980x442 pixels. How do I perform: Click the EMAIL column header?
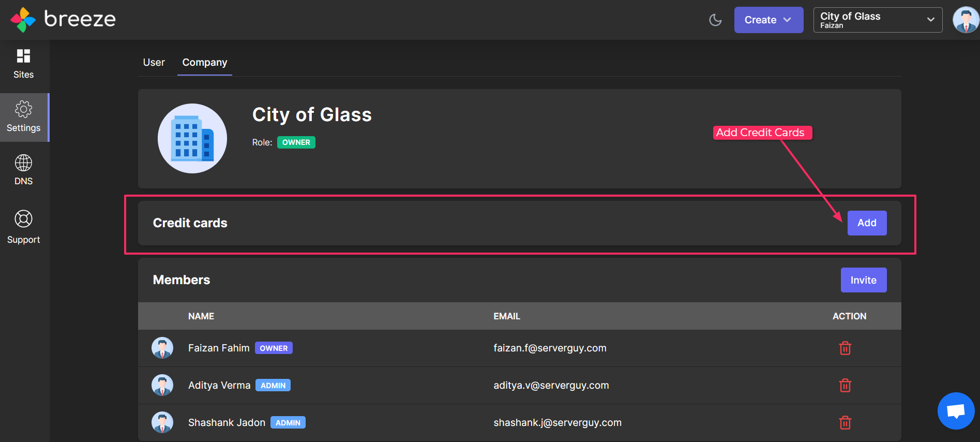[x=507, y=316]
